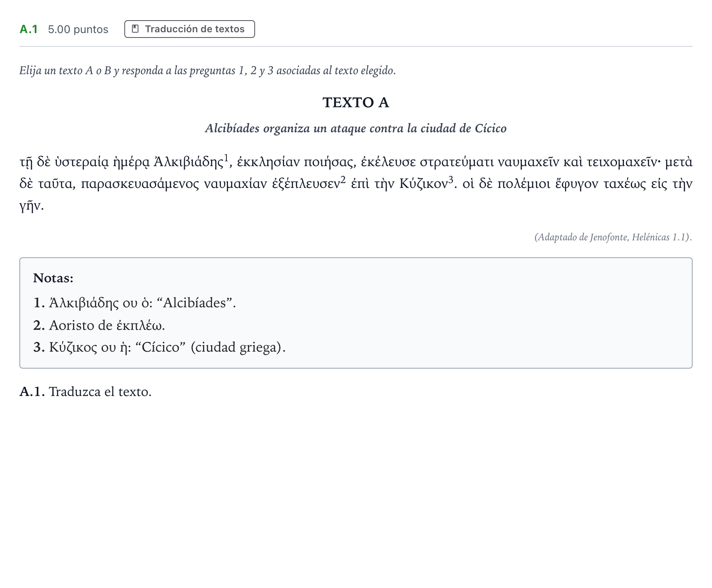Screen dimensions: 712x588
Task: Click the task line 'A.1. Traduzca el texto.'
Action: coord(86,392)
